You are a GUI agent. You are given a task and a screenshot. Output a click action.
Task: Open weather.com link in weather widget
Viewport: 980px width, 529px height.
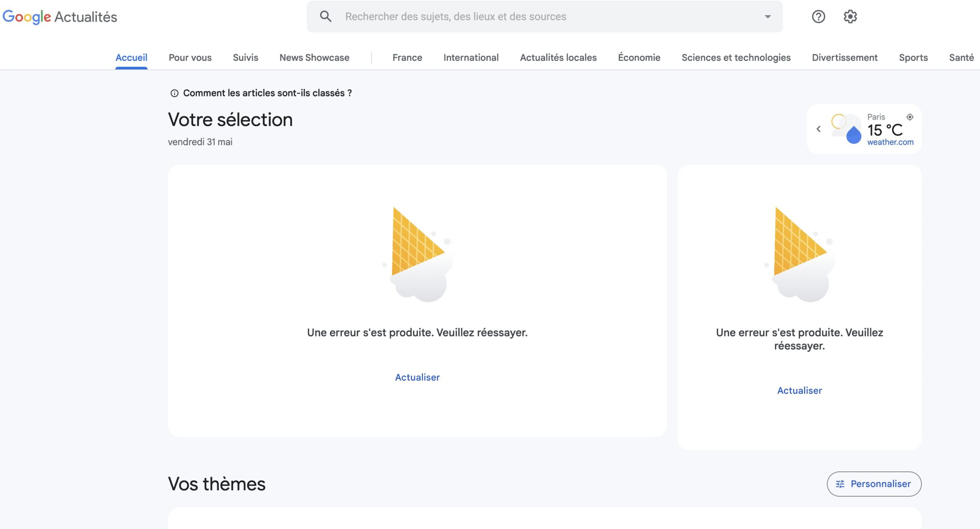pos(890,142)
